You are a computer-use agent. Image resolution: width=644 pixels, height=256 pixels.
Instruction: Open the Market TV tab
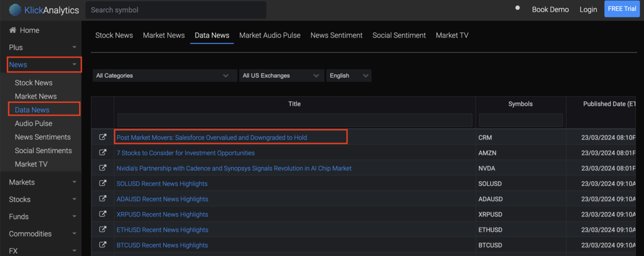pyautogui.click(x=452, y=35)
